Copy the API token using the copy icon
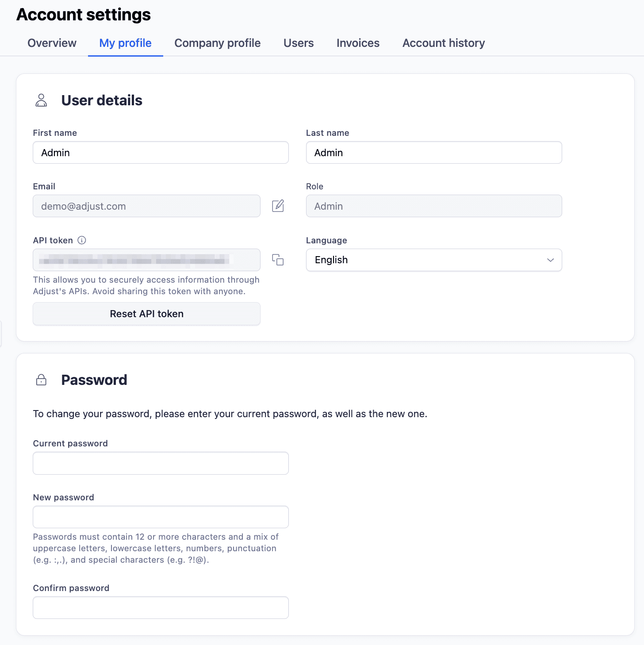The image size is (644, 645). [278, 260]
